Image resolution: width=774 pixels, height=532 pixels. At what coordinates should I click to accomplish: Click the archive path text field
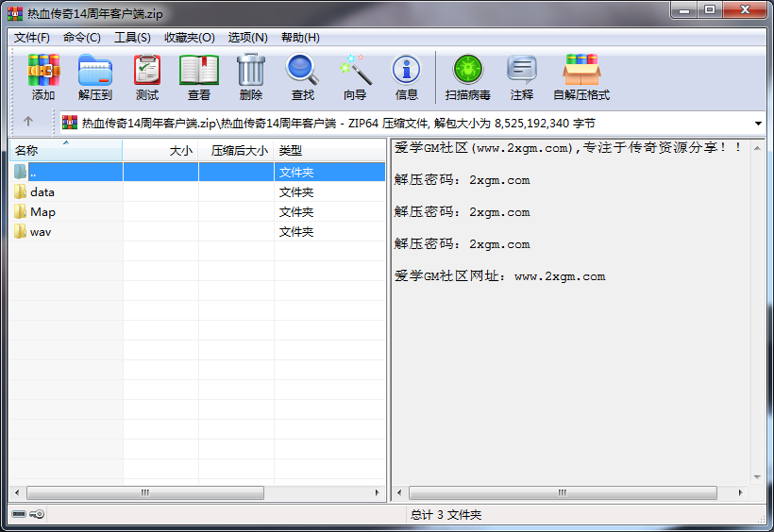tap(412, 123)
